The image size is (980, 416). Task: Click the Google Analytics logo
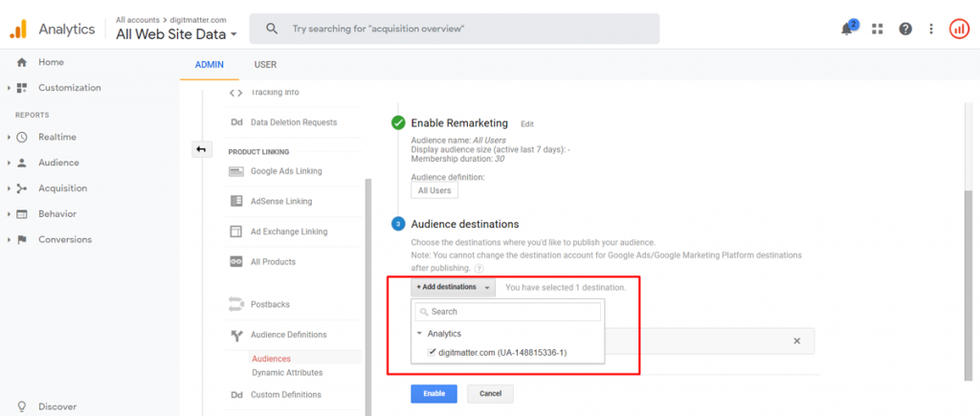(17, 29)
